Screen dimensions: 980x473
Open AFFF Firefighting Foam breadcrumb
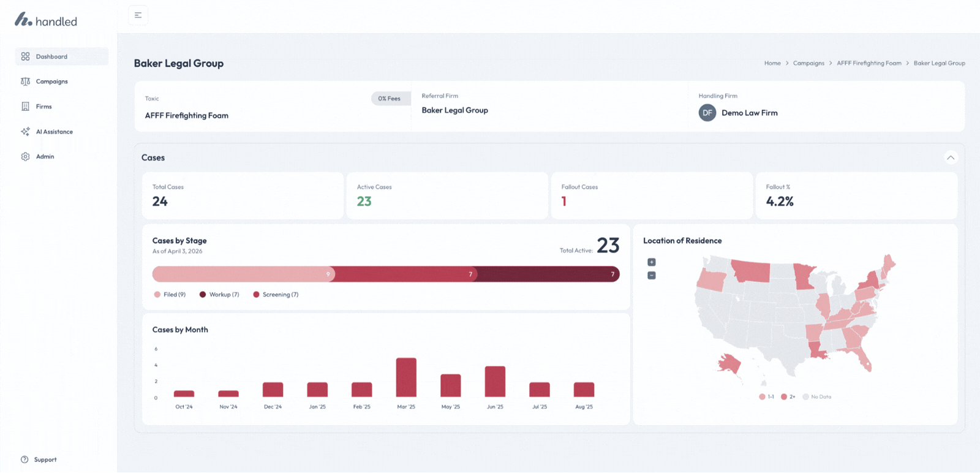(x=869, y=63)
